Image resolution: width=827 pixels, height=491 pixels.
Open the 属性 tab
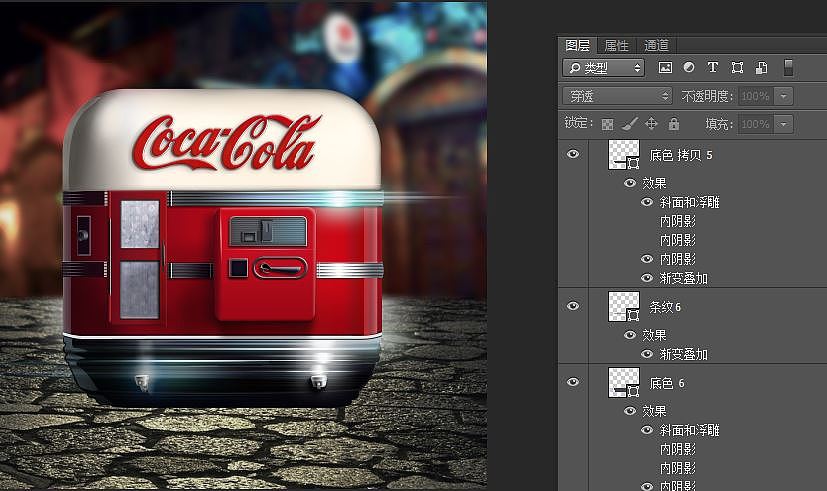tap(617, 46)
